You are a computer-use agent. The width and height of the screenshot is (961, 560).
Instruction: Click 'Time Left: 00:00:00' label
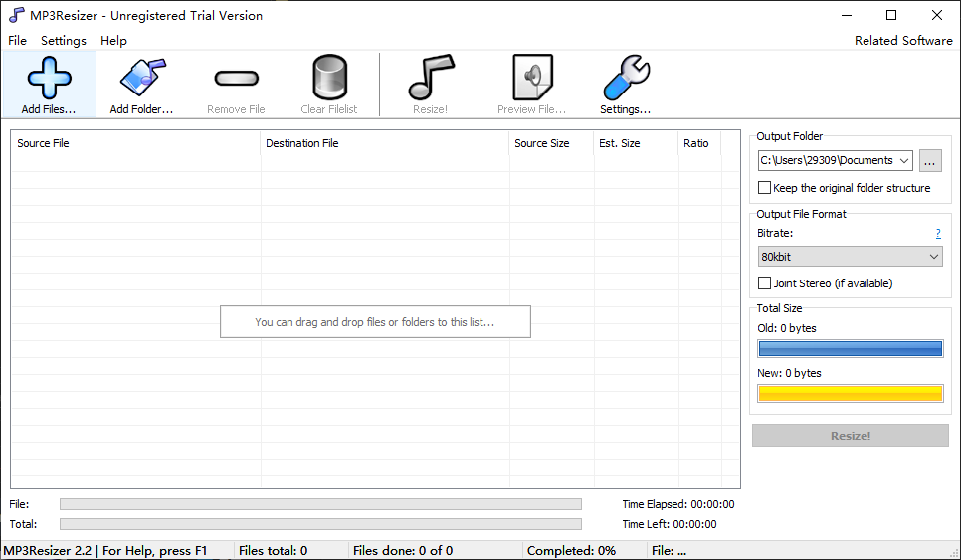(x=670, y=524)
